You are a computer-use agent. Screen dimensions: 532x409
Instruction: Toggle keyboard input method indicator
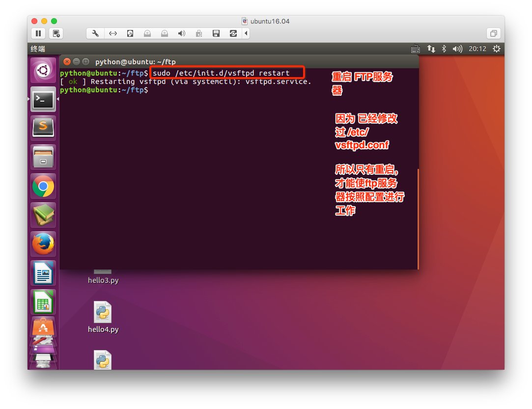point(416,49)
